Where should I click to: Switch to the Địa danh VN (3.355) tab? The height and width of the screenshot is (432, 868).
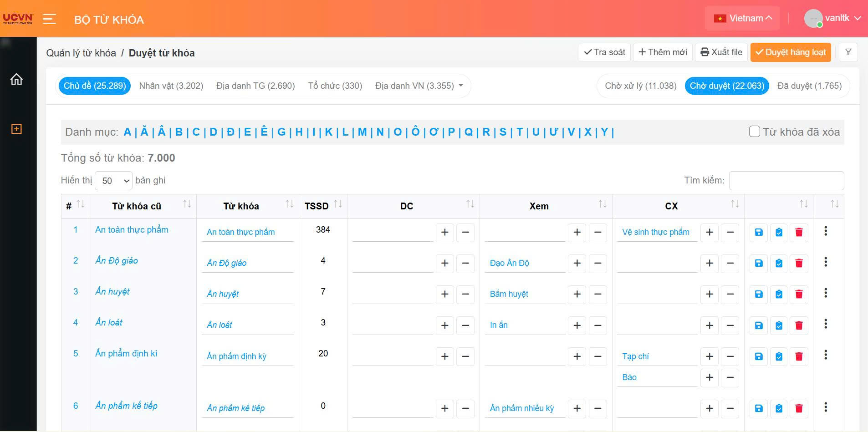click(x=414, y=86)
